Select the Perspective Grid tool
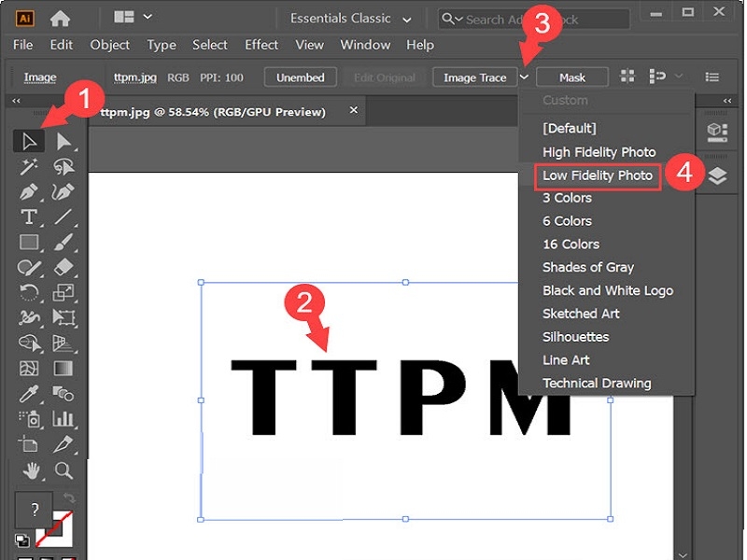 (63, 343)
